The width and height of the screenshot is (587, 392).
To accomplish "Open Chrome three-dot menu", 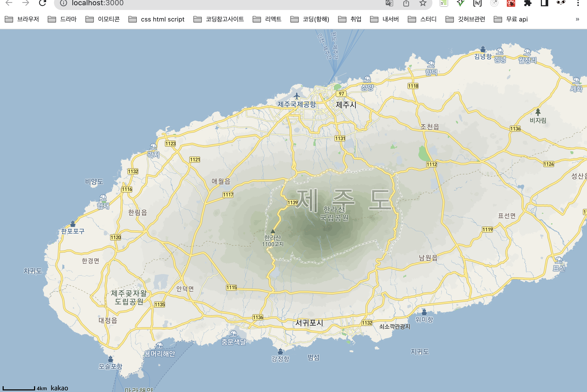I will 578,3.
